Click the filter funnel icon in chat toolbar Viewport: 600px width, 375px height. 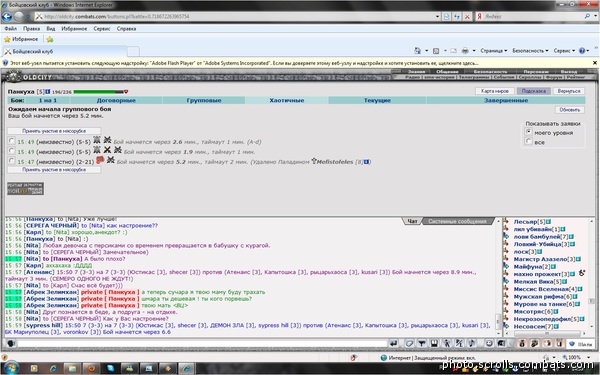tap(422, 343)
